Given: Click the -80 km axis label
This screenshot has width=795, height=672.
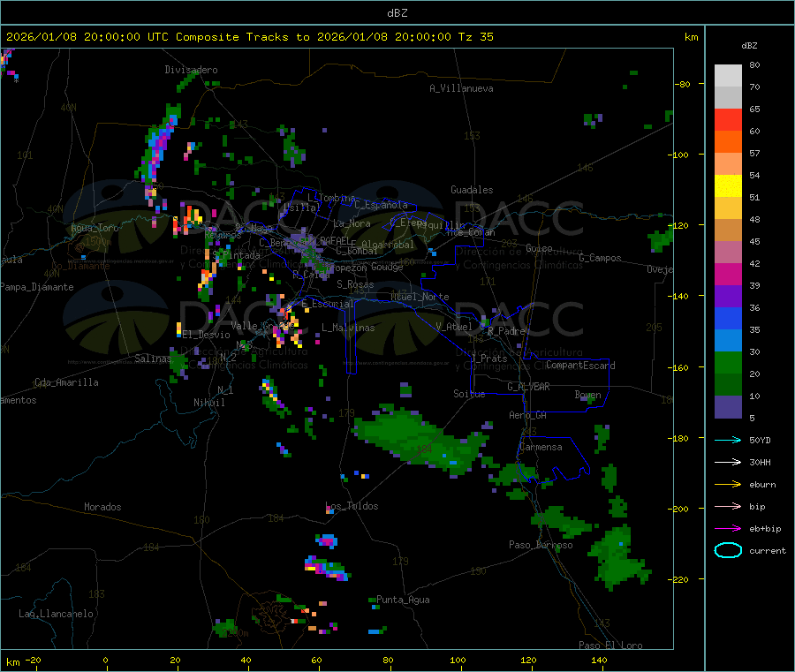Looking at the screenshot, I should 683,84.
